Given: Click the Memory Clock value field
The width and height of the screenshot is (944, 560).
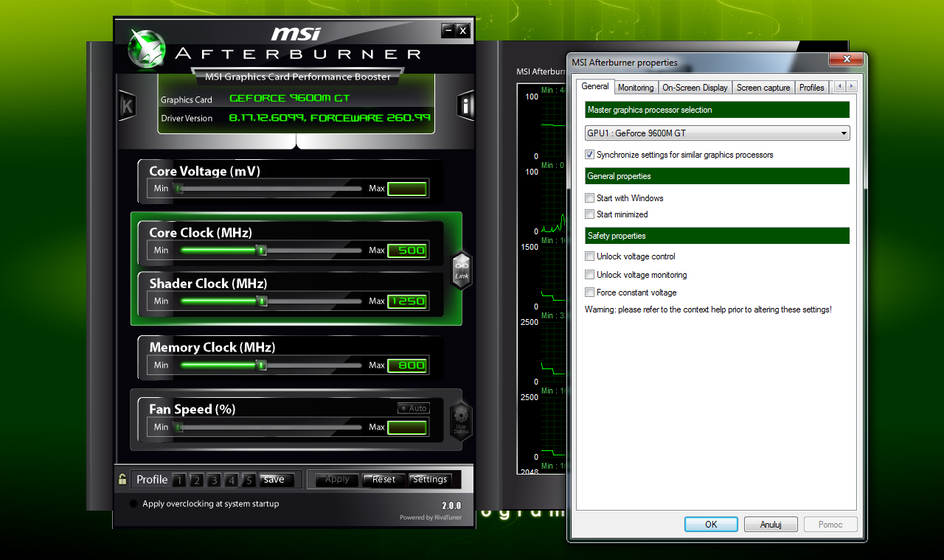Looking at the screenshot, I should 407,365.
